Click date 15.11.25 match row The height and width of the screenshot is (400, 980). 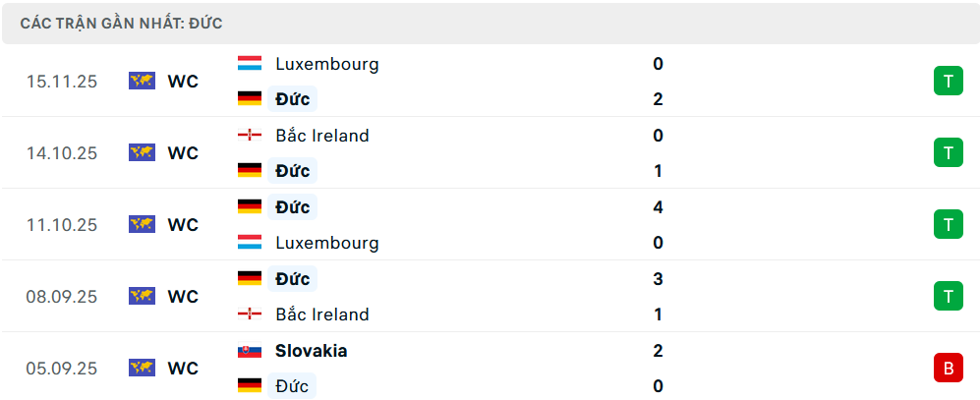62,82
